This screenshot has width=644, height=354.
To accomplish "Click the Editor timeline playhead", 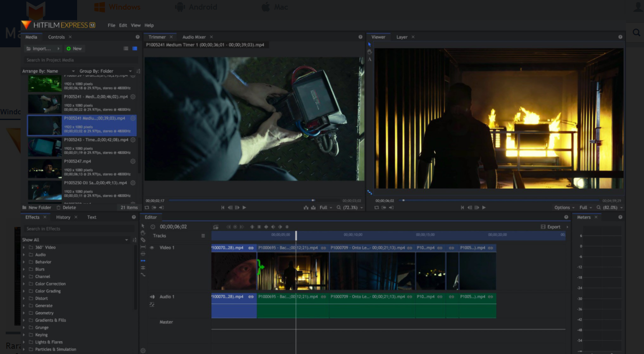I will (296, 236).
